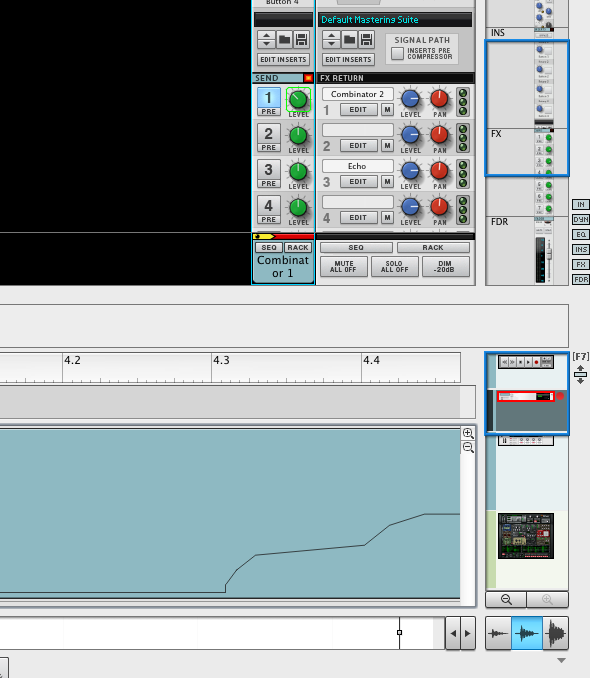Mute FX Return 2 with M button
This screenshot has width=590, height=678.
coord(387,146)
